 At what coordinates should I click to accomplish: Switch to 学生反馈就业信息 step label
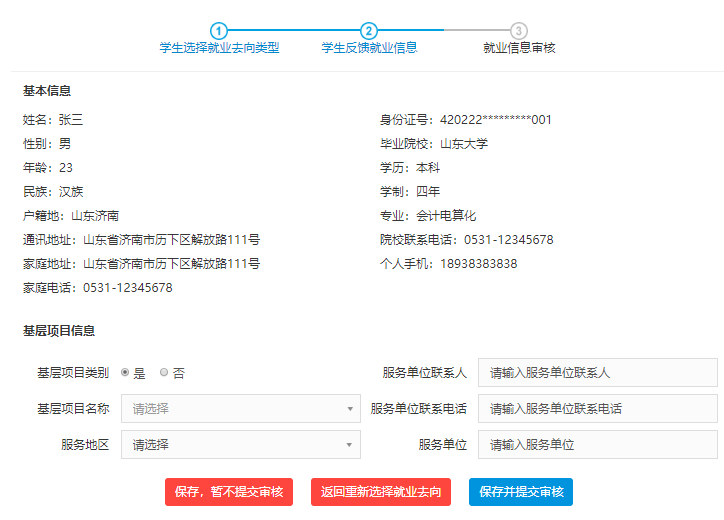pos(369,48)
